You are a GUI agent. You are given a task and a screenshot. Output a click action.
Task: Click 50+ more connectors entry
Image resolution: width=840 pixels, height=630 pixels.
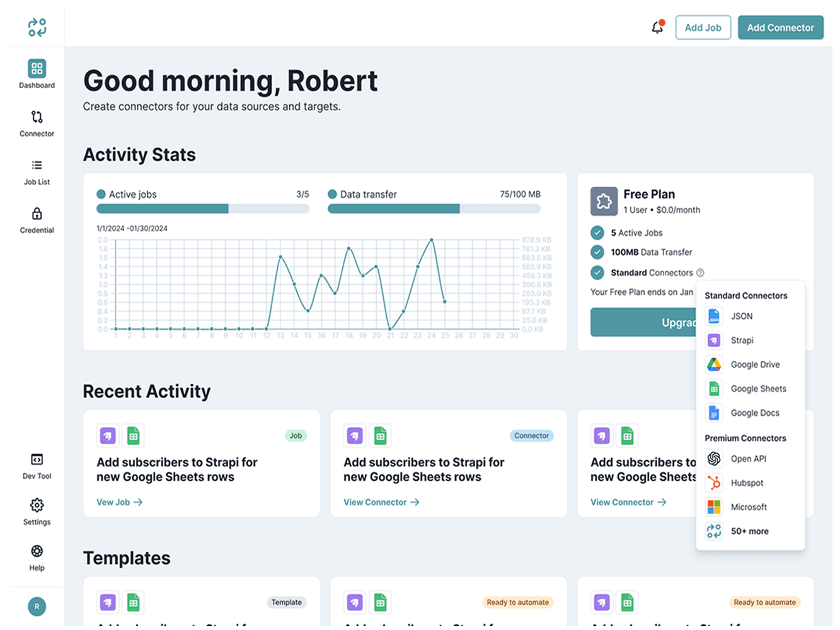pos(750,531)
